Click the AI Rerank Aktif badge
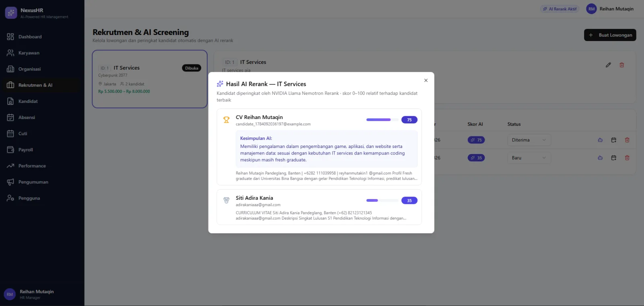Image resolution: width=644 pixels, height=306 pixels. pyautogui.click(x=559, y=9)
